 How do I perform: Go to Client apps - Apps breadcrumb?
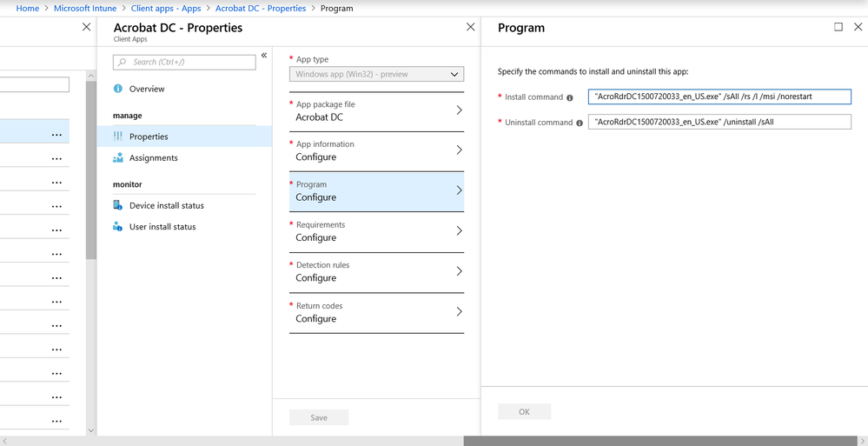pos(166,9)
